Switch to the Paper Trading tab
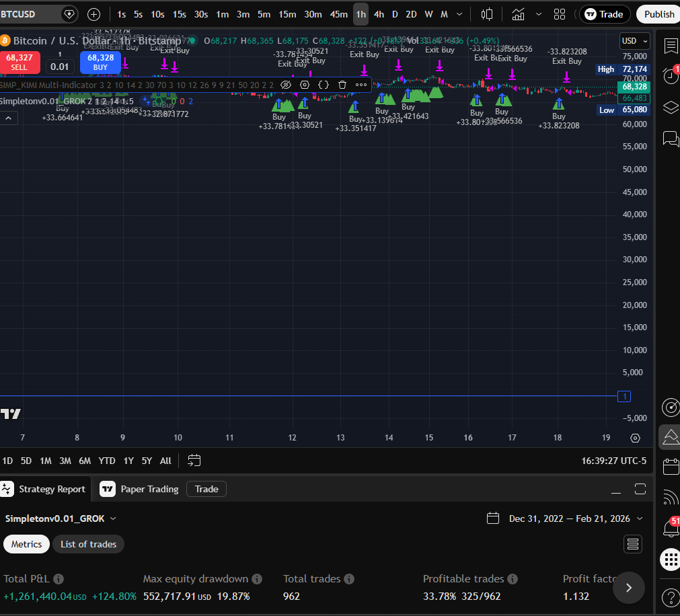This screenshot has width=680, height=616. 148,489
